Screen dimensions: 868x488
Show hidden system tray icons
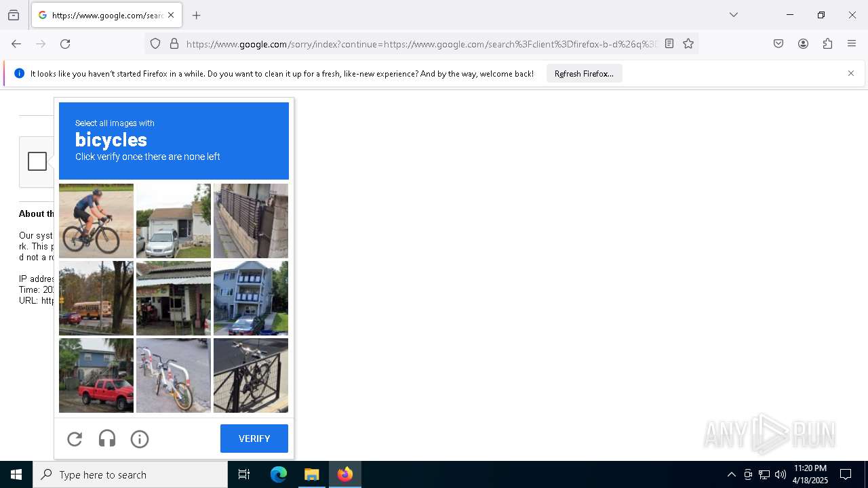[x=731, y=474]
